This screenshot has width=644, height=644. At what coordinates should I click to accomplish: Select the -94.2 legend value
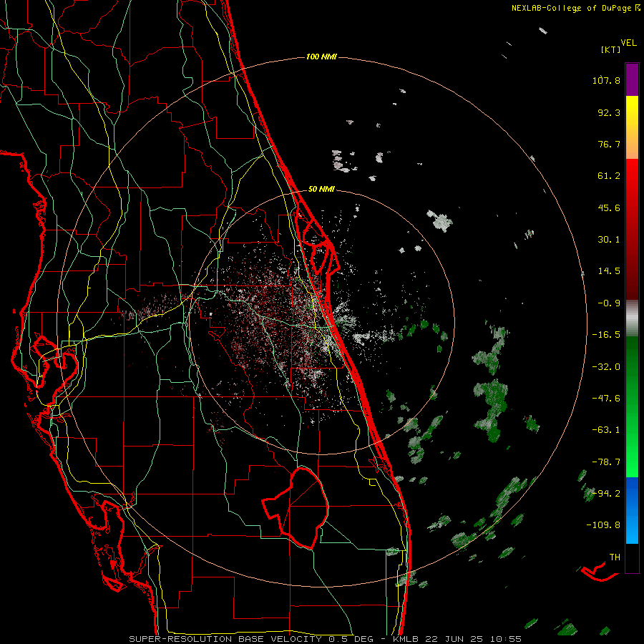(606, 493)
